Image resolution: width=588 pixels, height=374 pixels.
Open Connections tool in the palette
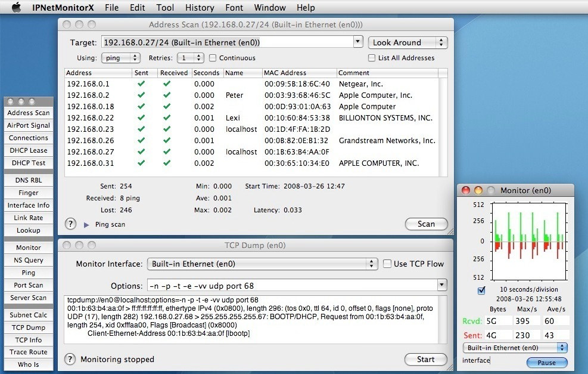pyautogui.click(x=29, y=138)
